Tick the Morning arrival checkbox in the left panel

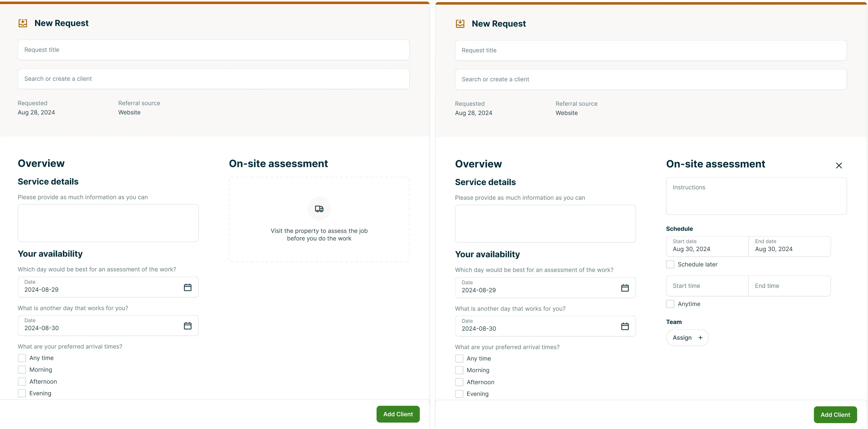[22, 370]
